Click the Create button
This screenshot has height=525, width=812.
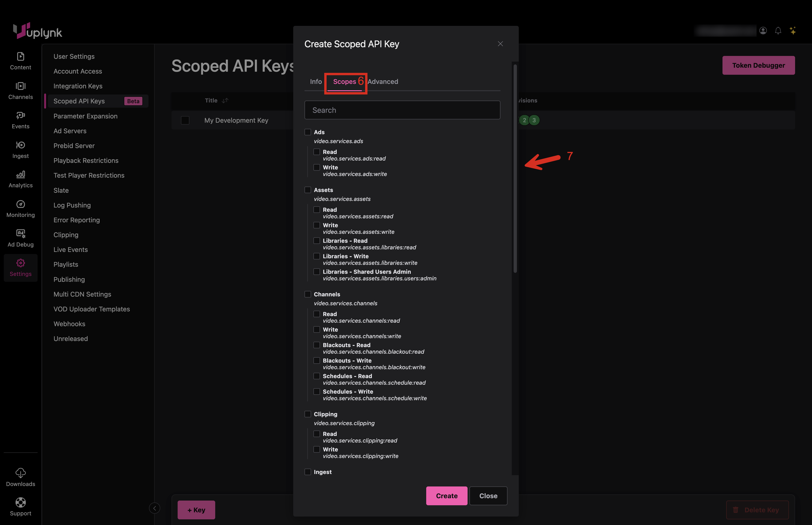(x=446, y=496)
